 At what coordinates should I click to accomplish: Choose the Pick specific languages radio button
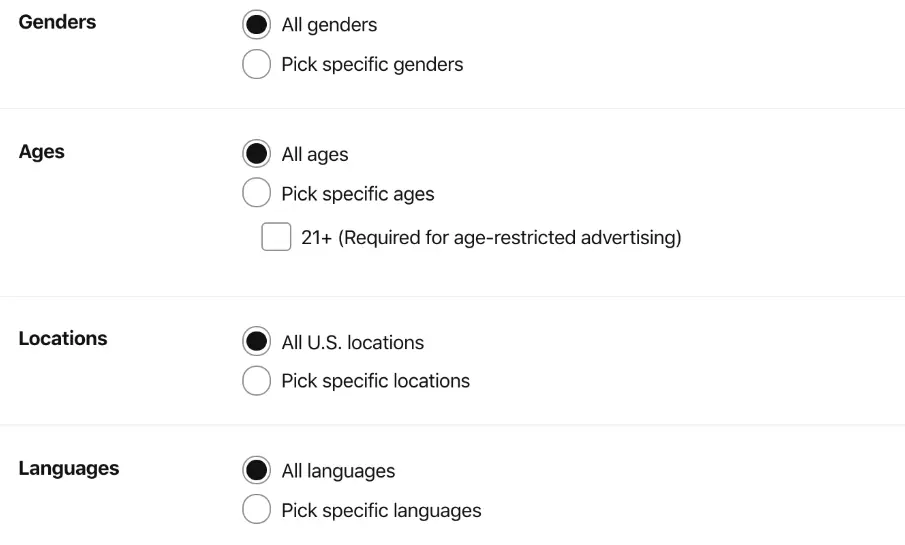(257, 510)
